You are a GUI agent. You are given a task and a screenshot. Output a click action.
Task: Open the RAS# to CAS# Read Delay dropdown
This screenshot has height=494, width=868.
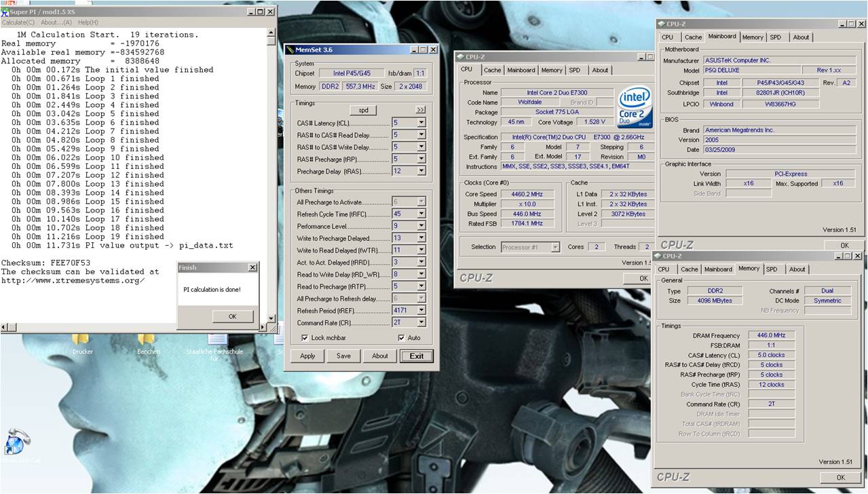(x=421, y=135)
